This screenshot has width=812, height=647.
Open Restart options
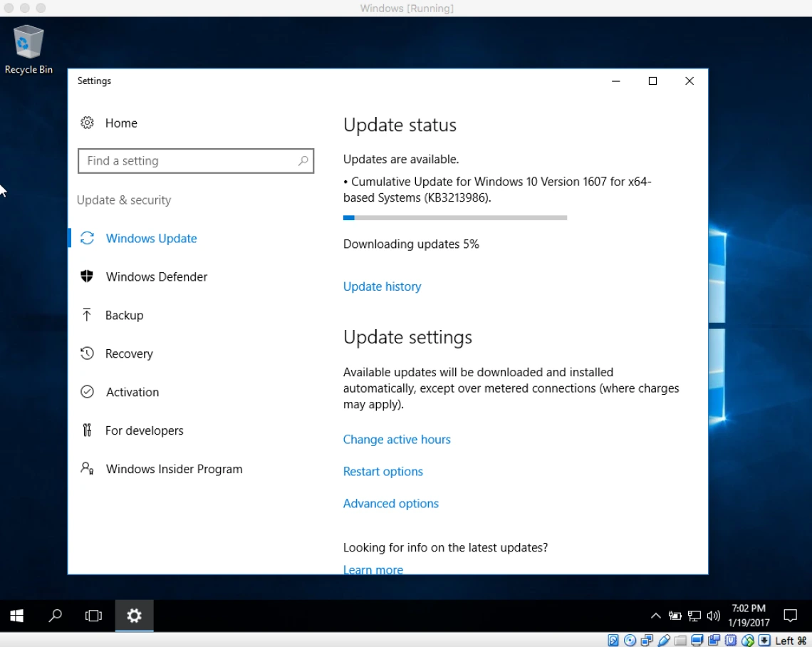382,472
